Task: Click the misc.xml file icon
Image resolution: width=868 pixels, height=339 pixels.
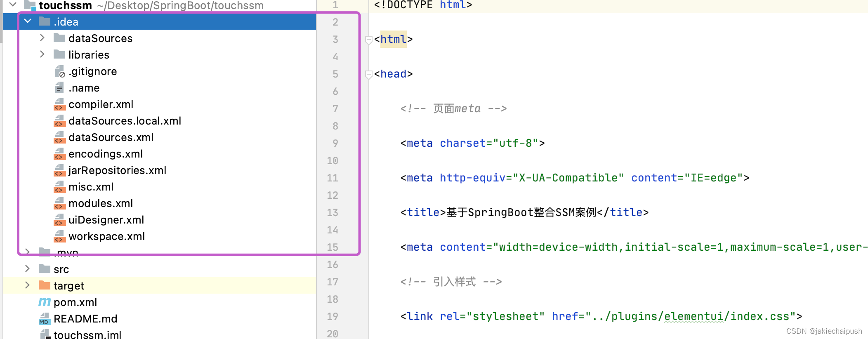Action: pyautogui.click(x=60, y=187)
